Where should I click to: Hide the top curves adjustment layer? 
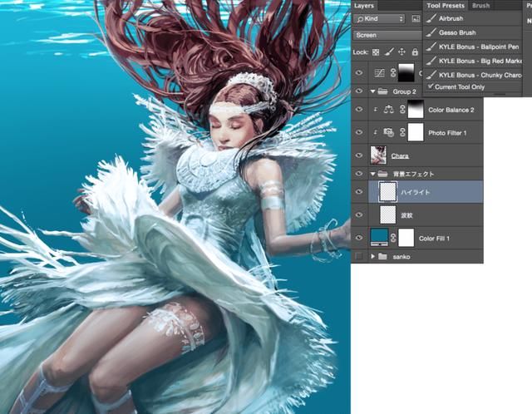coord(359,72)
